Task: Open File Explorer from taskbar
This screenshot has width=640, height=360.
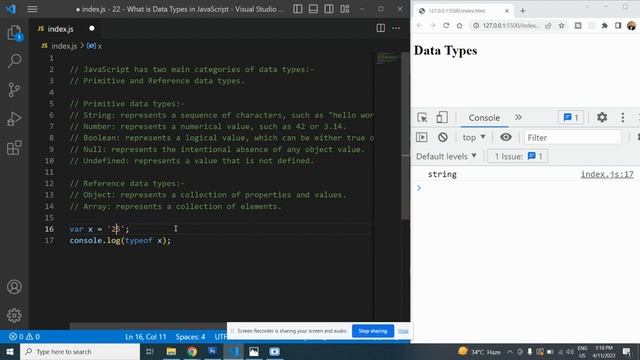Action: 171,351
